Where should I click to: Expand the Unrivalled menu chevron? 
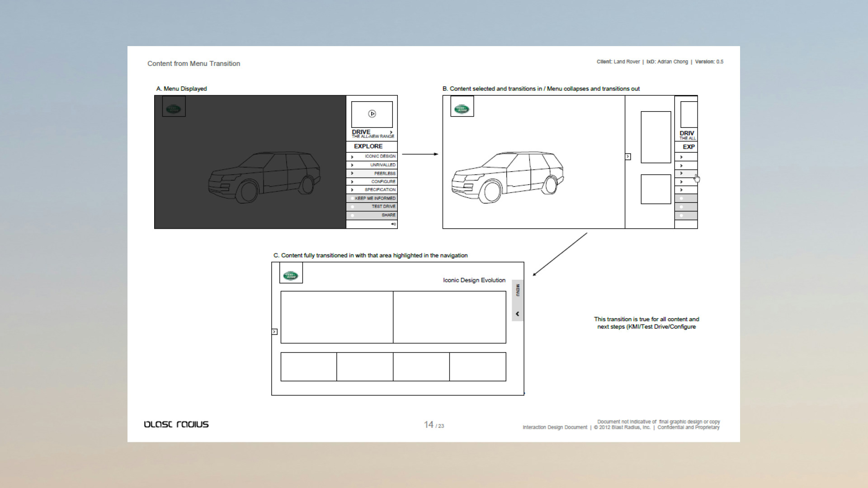point(352,165)
